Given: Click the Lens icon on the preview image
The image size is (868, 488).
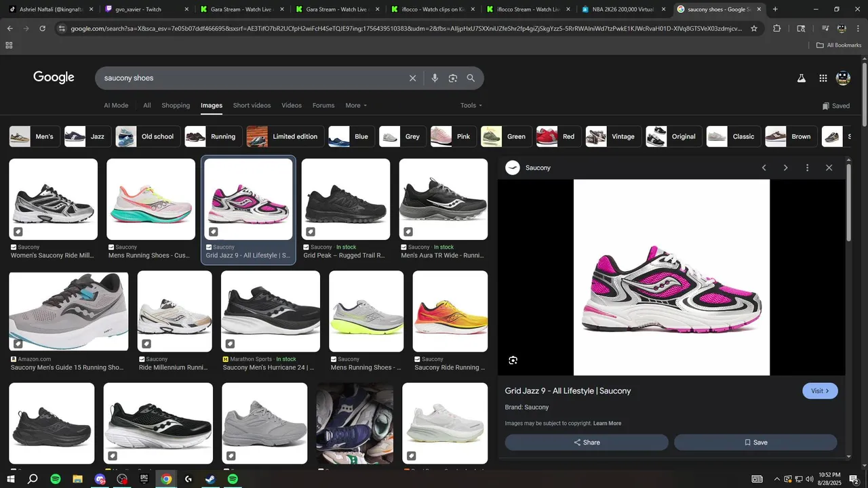Looking at the screenshot, I should 513,360.
